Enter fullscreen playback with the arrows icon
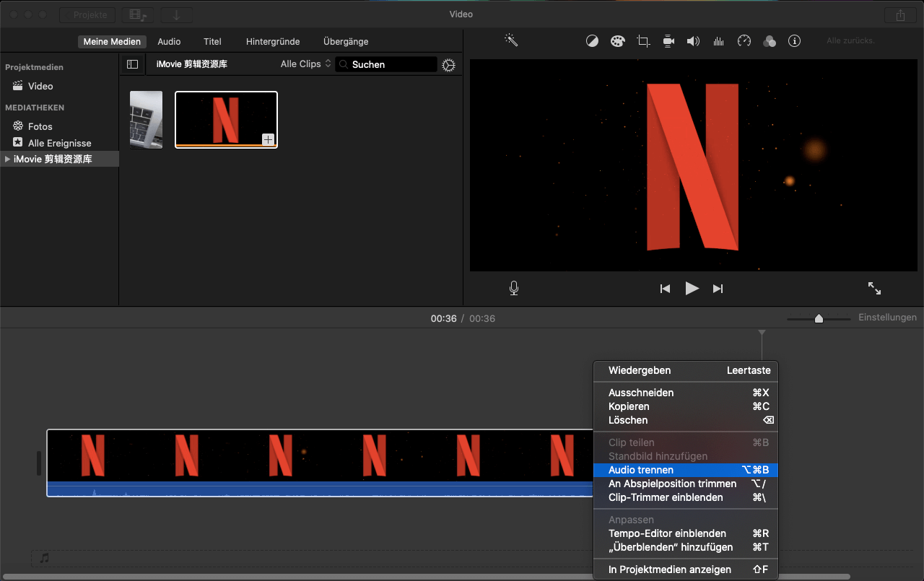 874,288
